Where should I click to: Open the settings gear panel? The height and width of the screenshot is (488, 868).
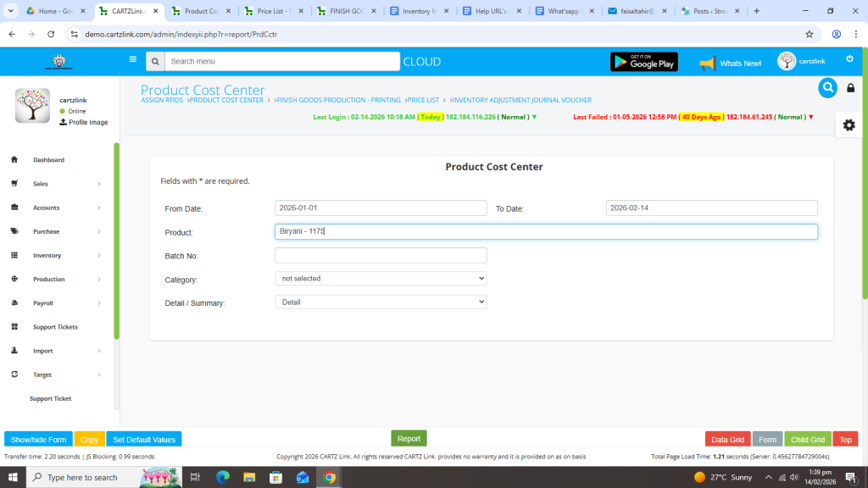tap(849, 125)
